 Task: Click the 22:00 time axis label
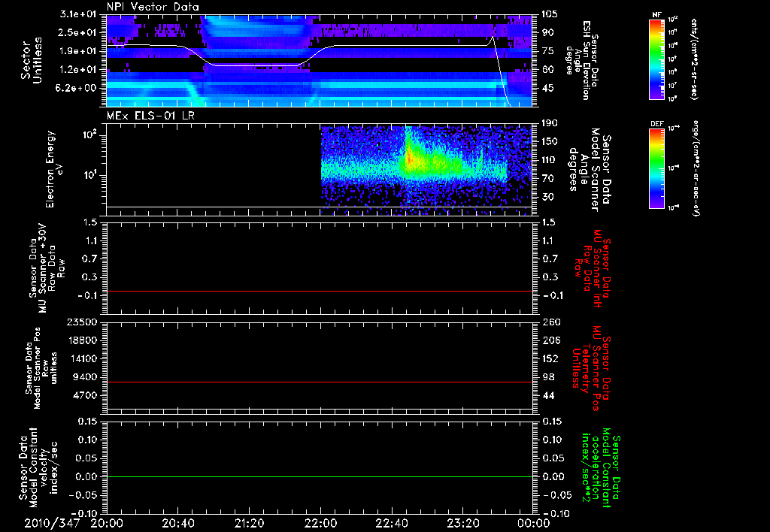click(x=320, y=523)
